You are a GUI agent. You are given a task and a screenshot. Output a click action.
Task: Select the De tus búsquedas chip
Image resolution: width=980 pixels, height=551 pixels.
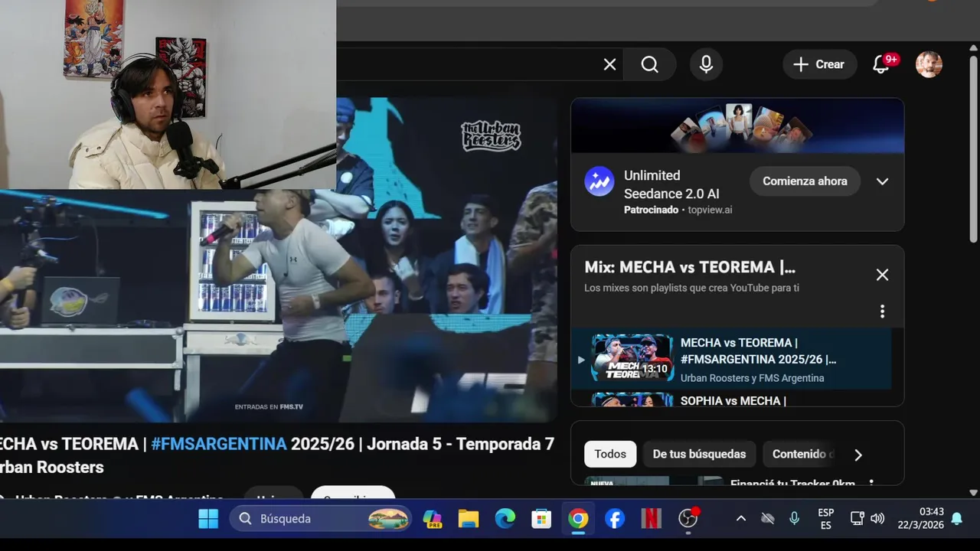(x=699, y=454)
